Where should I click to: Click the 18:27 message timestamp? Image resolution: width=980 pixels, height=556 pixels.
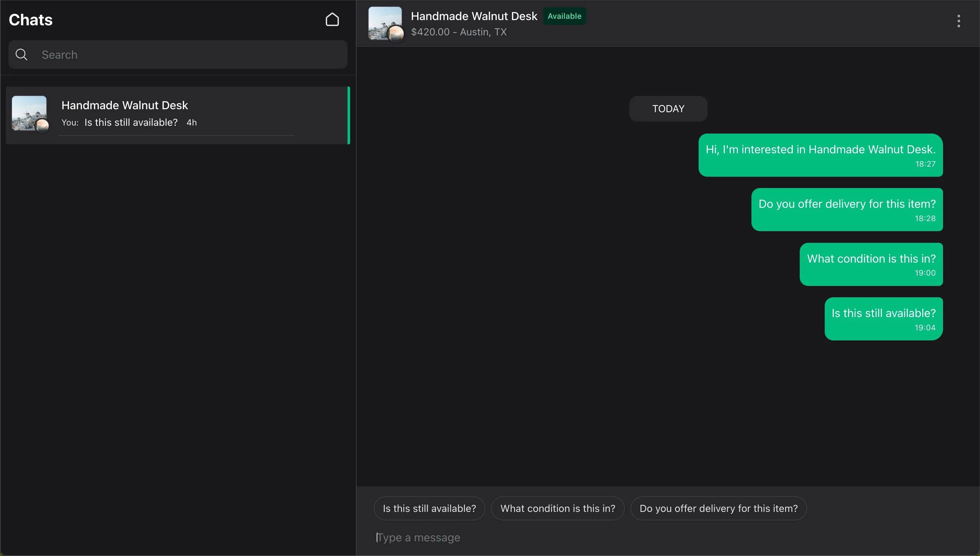pos(925,164)
